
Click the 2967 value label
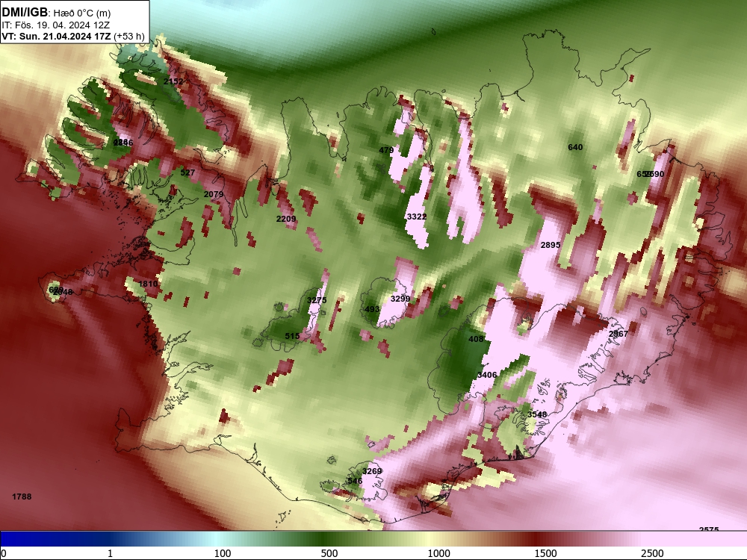tap(619, 334)
